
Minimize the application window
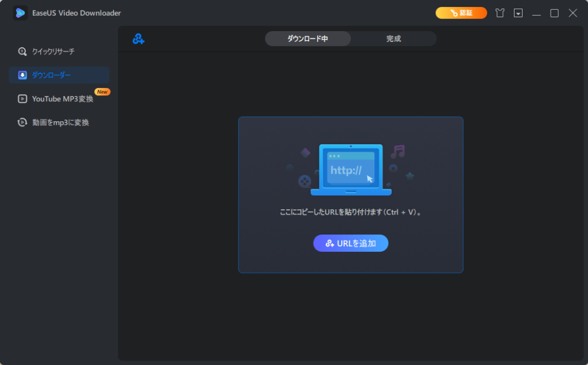[x=537, y=12]
